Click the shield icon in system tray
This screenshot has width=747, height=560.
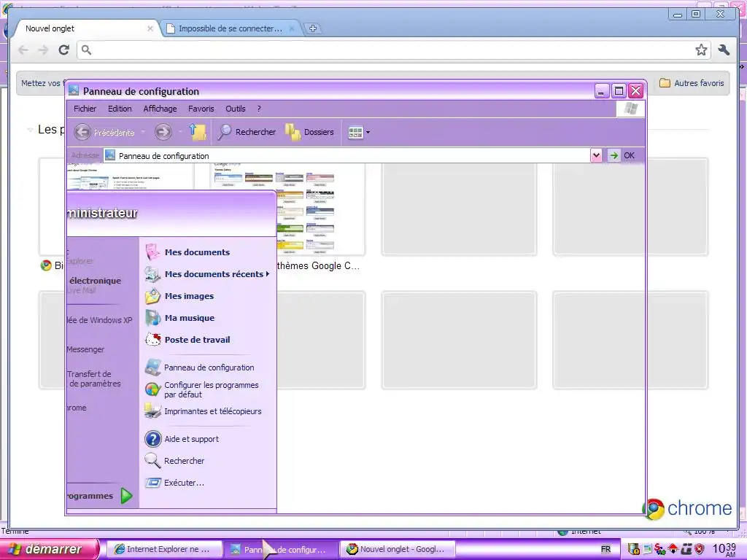(x=699, y=550)
